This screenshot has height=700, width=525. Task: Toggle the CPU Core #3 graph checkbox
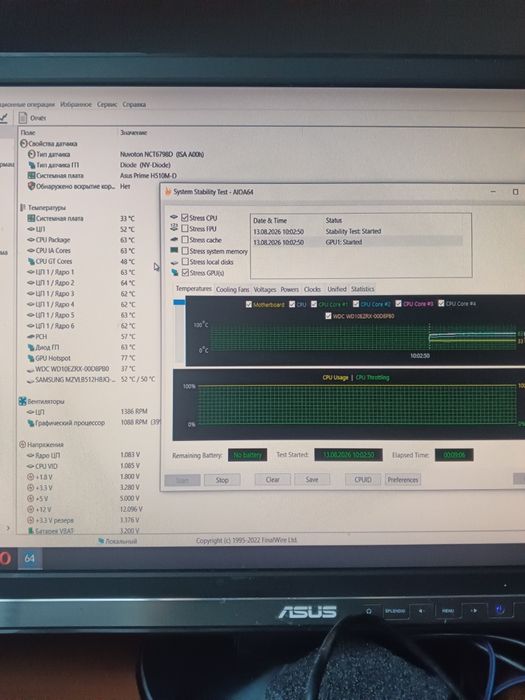click(398, 304)
